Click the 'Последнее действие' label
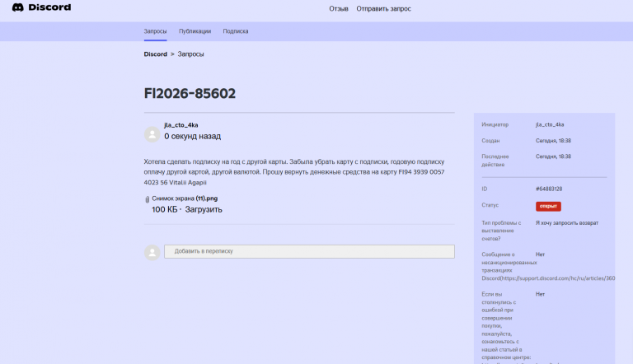The height and width of the screenshot is (364, 633). pyautogui.click(x=495, y=161)
